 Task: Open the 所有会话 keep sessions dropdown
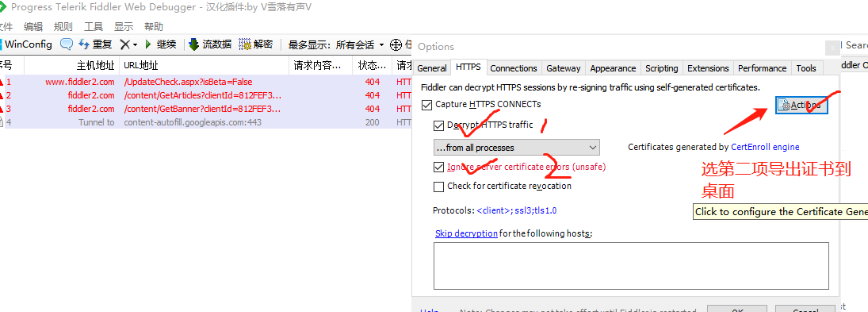[360, 45]
